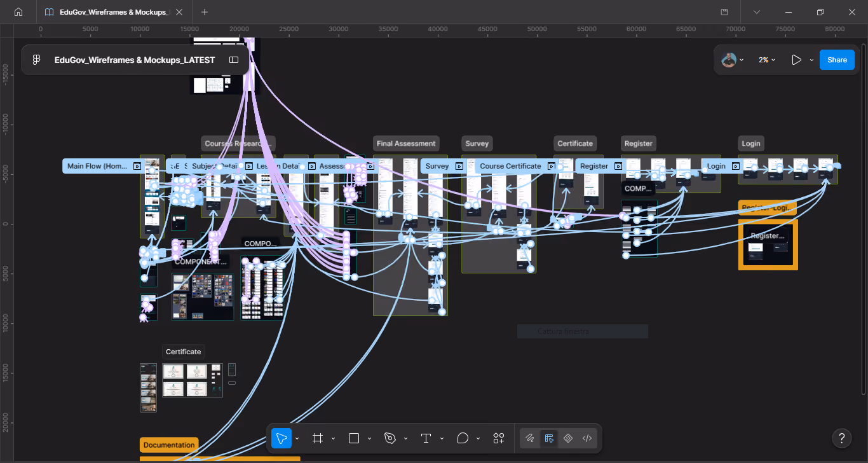Open Frame tool options dropdown

[x=333, y=439]
